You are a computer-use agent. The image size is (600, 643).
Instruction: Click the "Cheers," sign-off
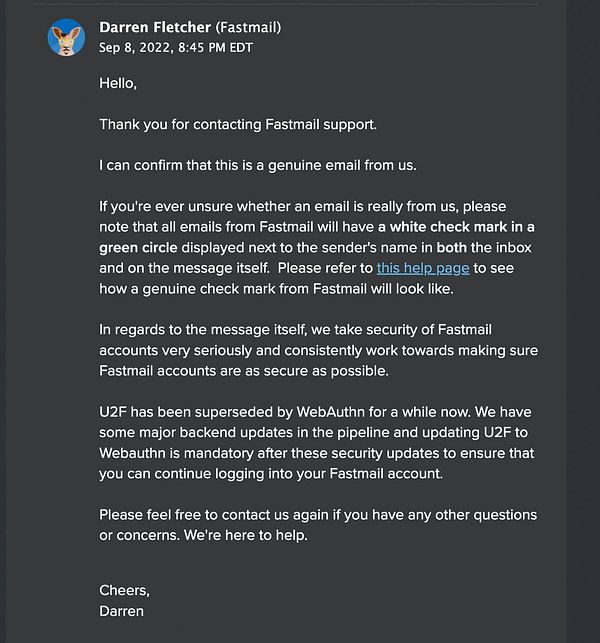(x=124, y=590)
